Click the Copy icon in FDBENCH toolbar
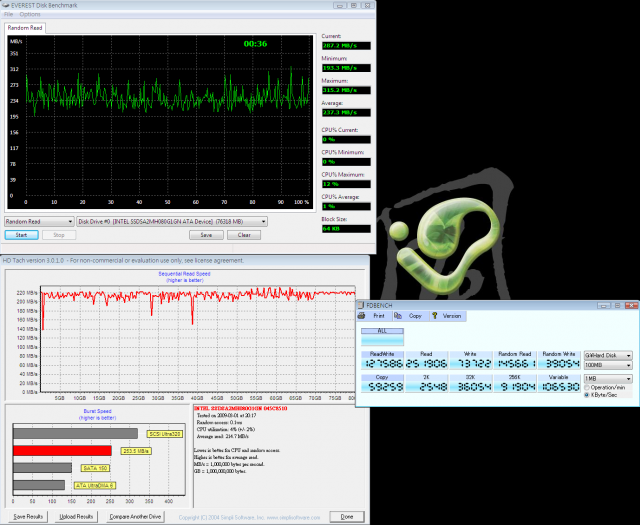Image resolution: width=640 pixels, height=525 pixels. [398, 316]
